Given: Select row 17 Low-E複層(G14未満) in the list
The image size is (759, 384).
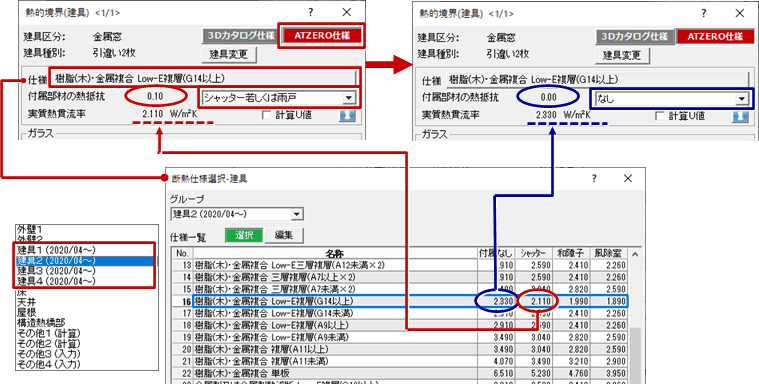Looking at the screenshot, I should click(410, 313).
